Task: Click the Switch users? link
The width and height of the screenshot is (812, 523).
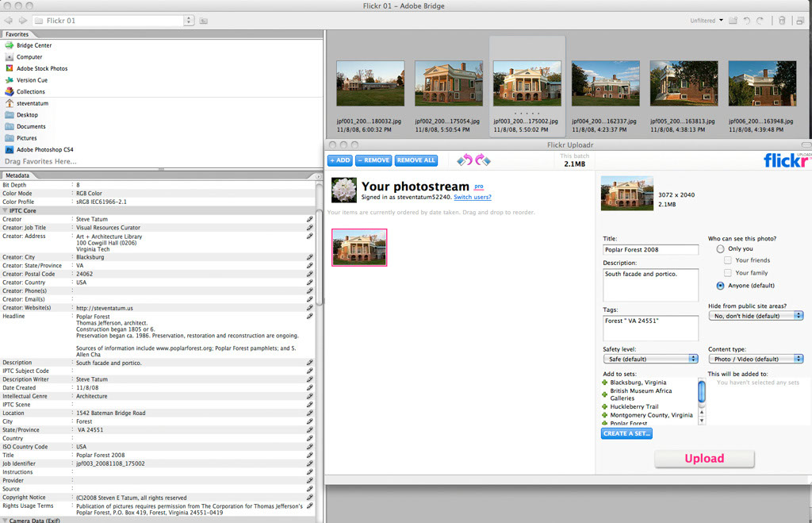Action: click(473, 197)
